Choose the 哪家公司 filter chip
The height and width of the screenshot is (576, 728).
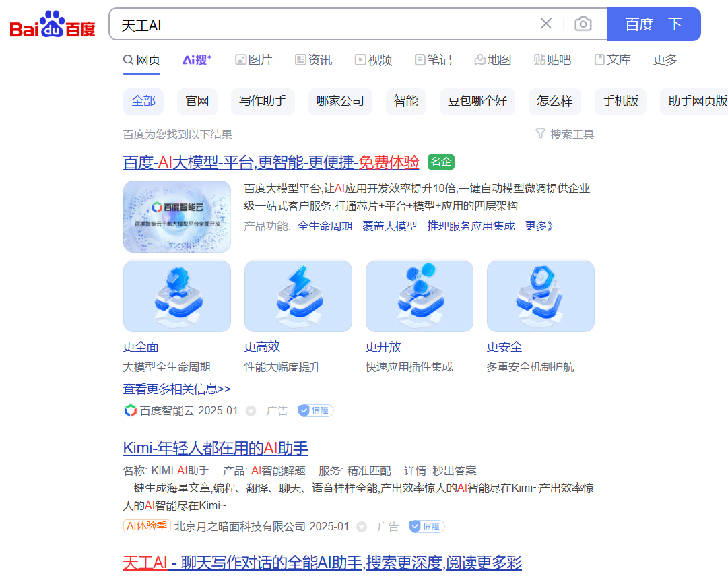[340, 101]
